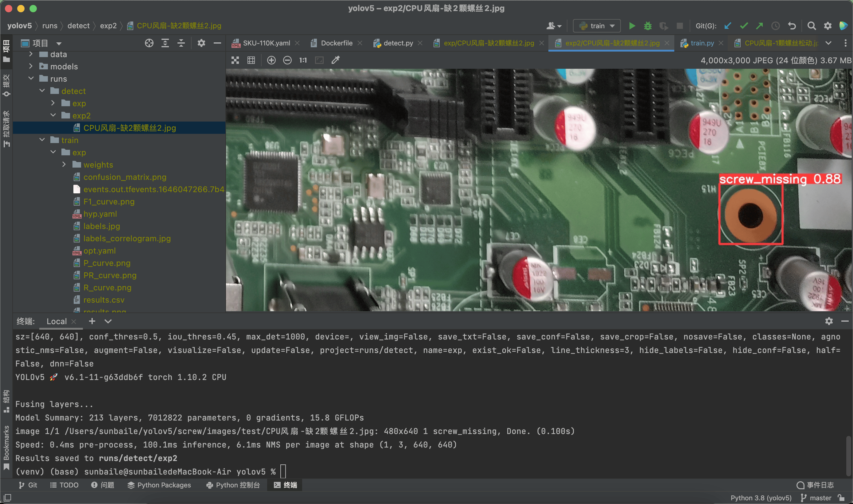The height and width of the screenshot is (504, 853).
Task: Click Python 3.8 (yolov5) interpreter
Action: pos(761,498)
